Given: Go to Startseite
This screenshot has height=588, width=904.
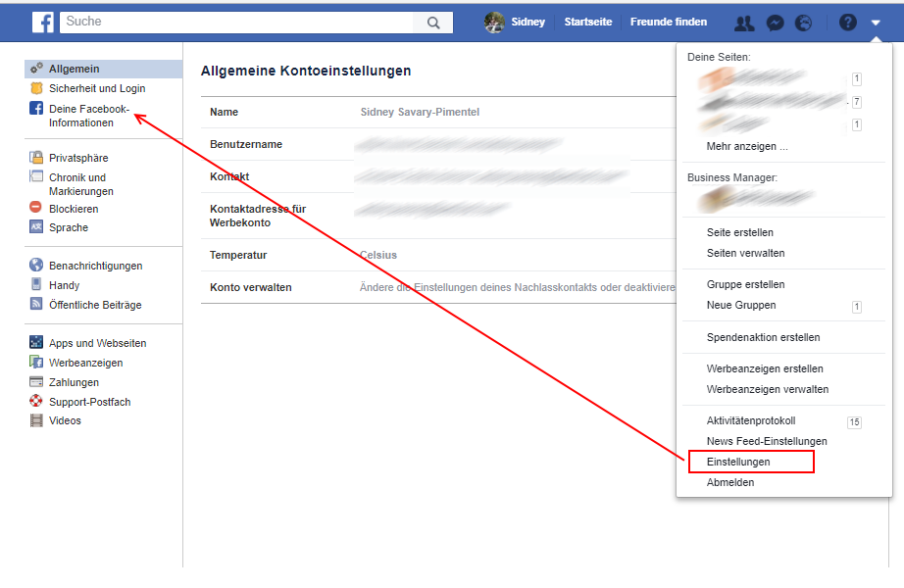Looking at the screenshot, I should [588, 22].
